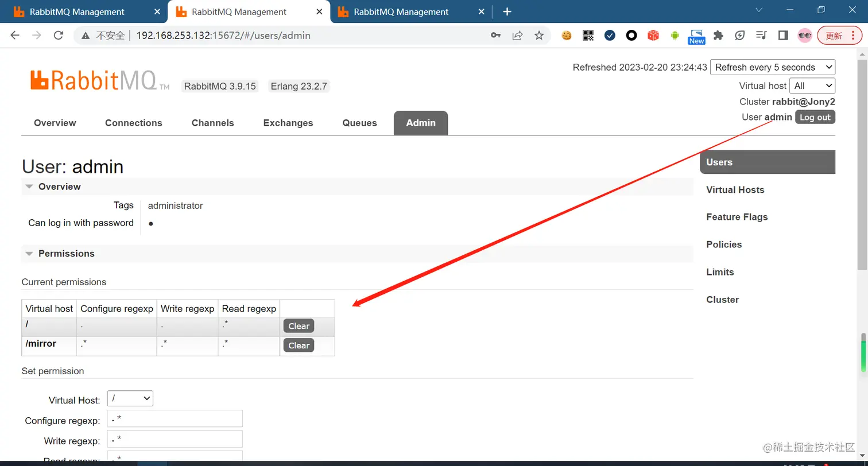Screen dimensions: 868x466
Task: Open the Virtual Host selector under Set permission
Action: coord(130,398)
